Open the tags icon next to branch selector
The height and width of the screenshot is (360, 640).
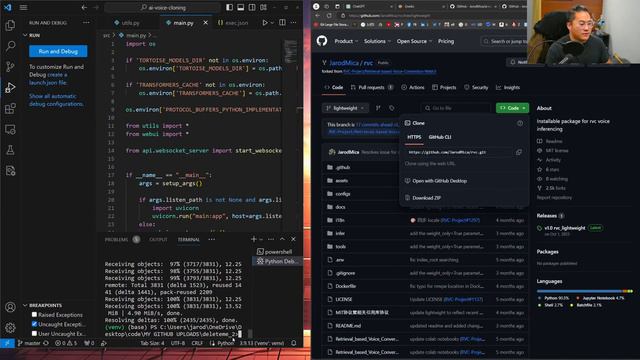pos(392,108)
